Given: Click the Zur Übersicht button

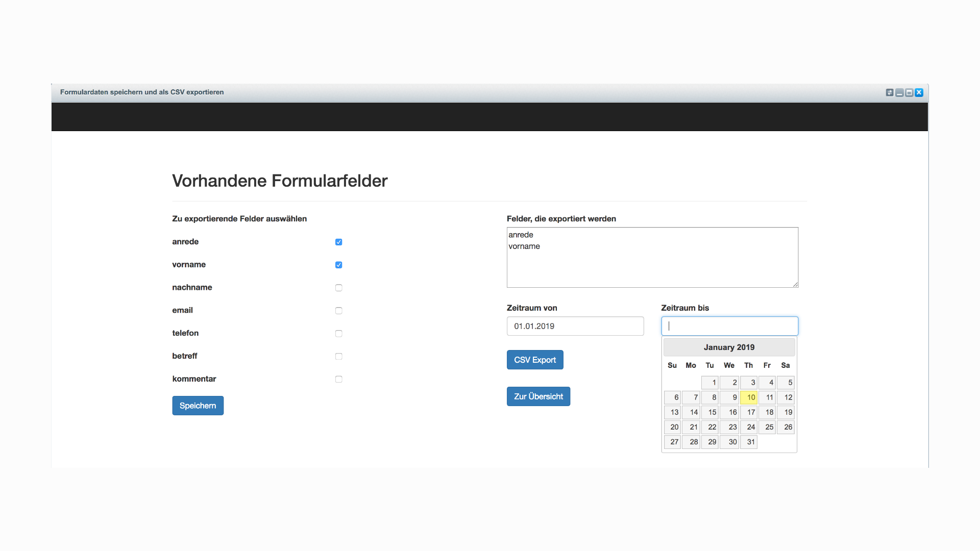Looking at the screenshot, I should pos(539,396).
